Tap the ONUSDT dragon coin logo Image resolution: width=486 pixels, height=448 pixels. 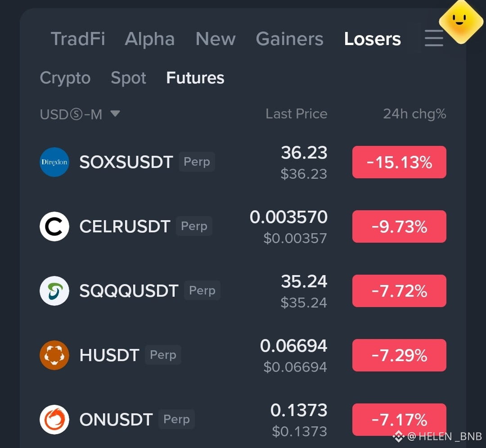coord(54,420)
